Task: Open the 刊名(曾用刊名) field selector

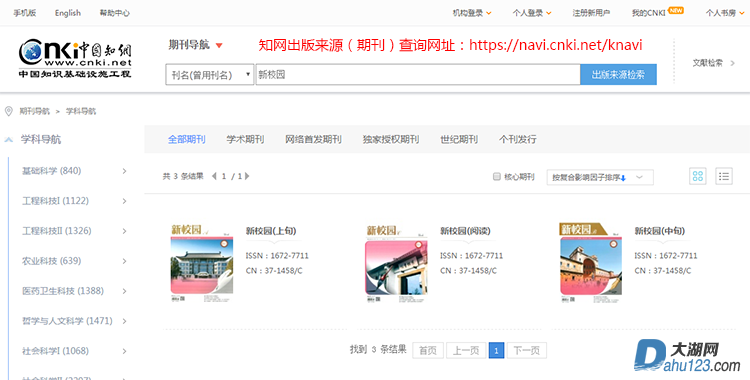Action: tap(210, 75)
